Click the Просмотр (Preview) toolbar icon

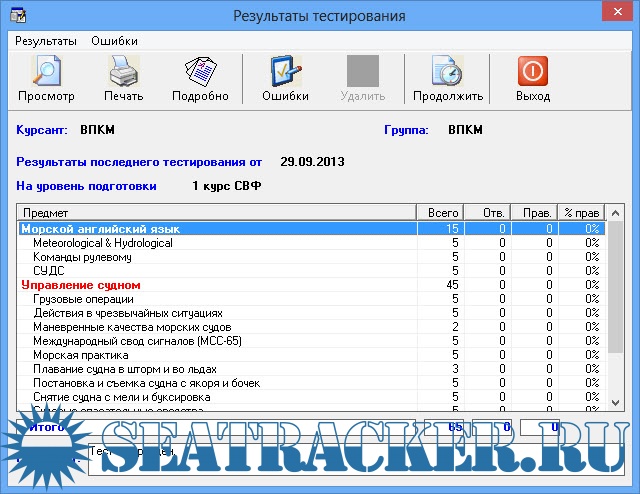tap(46, 73)
